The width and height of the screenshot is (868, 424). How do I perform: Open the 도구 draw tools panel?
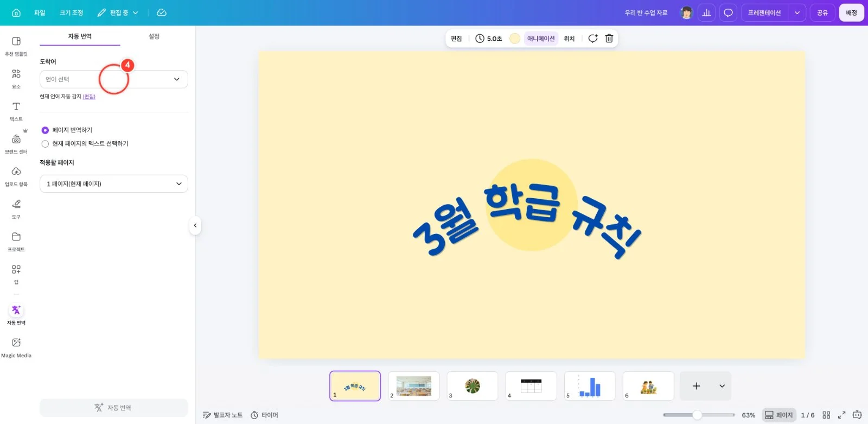pos(16,209)
